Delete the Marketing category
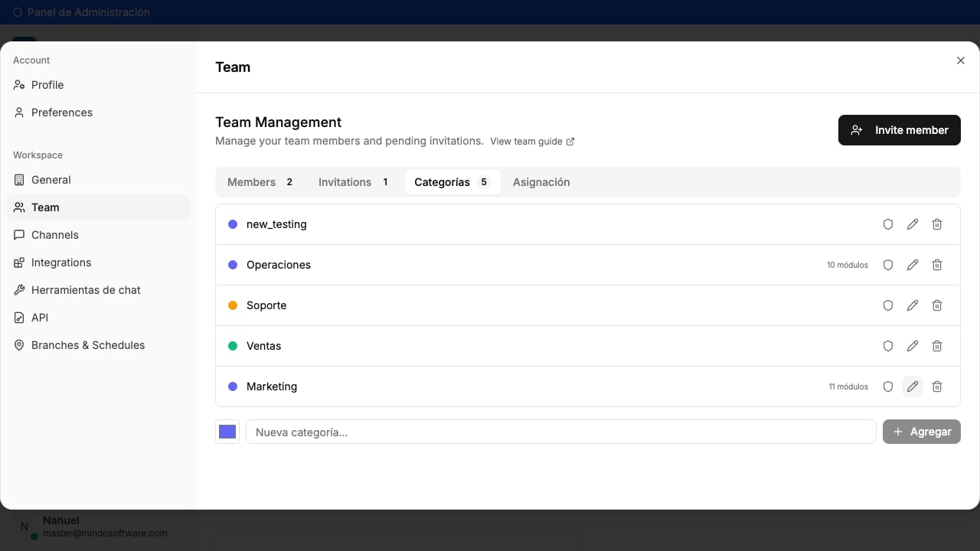The width and height of the screenshot is (980, 551). [937, 386]
